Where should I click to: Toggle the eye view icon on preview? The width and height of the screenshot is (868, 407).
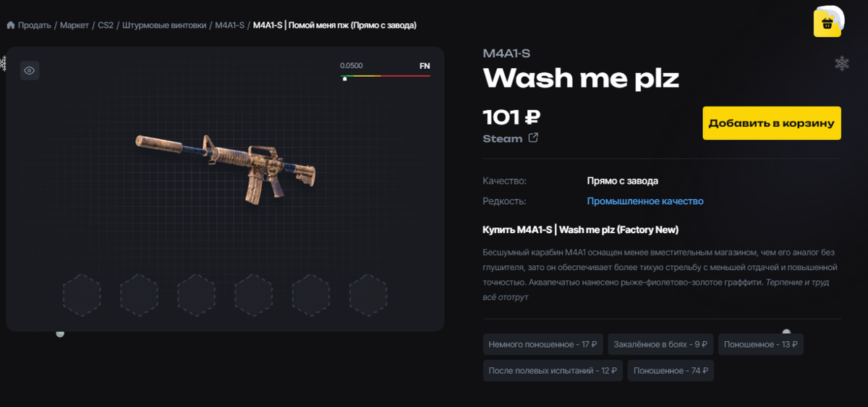click(x=30, y=70)
